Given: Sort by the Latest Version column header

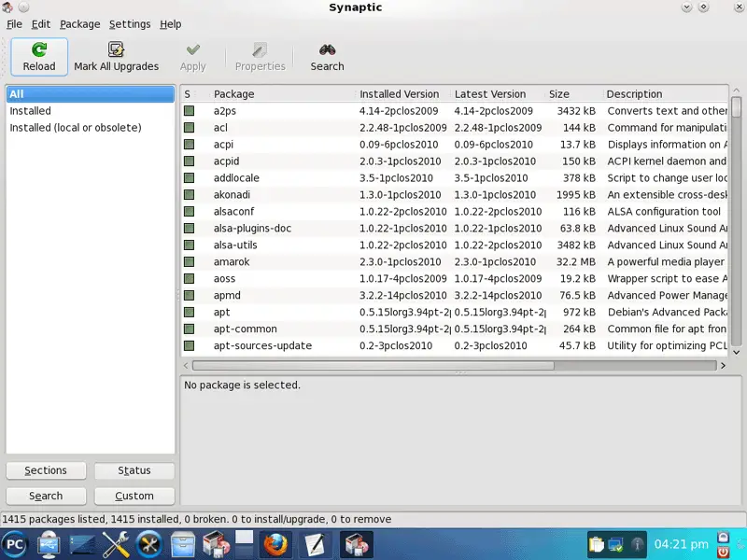Looking at the screenshot, I should (498, 94).
